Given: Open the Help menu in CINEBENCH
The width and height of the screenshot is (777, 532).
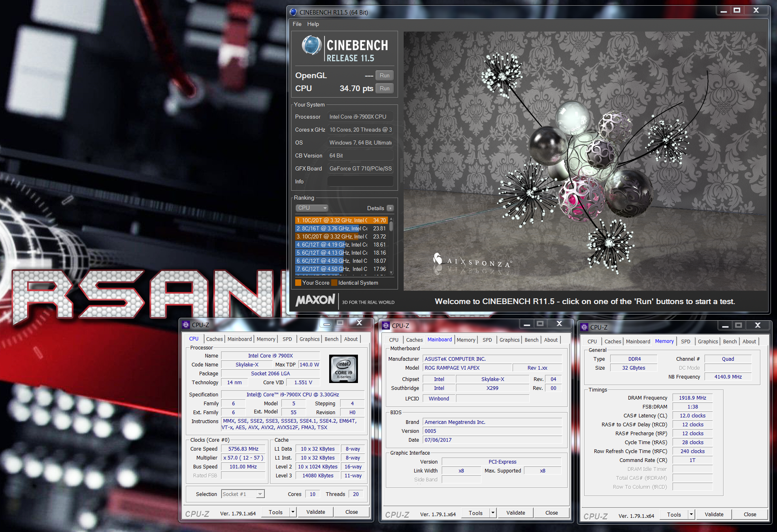Looking at the screenshot, I should pos(313,24).
